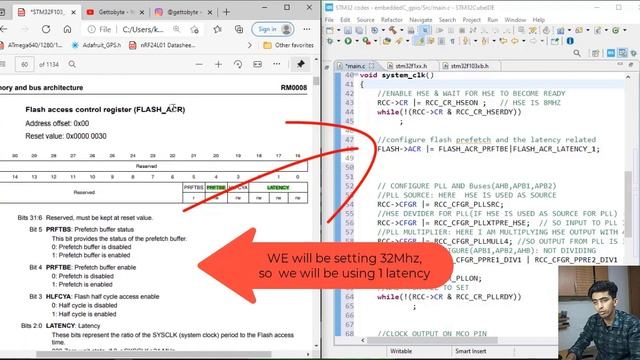Click the blue information icon in IDE toolbar
The image size is (640, 360).
[x=570, y=41]
